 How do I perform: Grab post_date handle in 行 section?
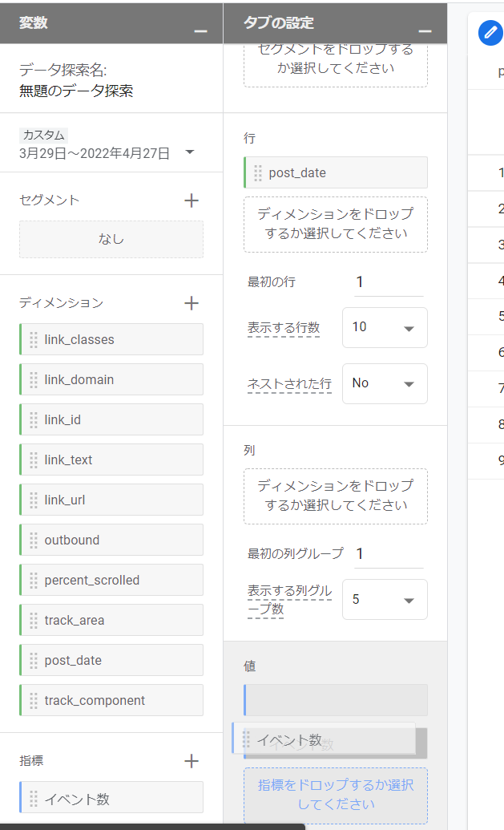(258, 173)
